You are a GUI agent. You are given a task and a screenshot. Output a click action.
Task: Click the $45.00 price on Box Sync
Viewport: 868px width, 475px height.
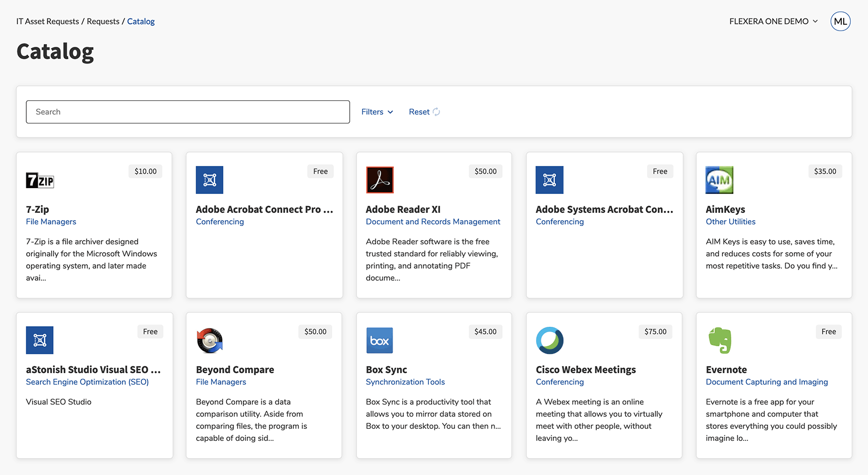pyautogui.click(x=485, y=332)
